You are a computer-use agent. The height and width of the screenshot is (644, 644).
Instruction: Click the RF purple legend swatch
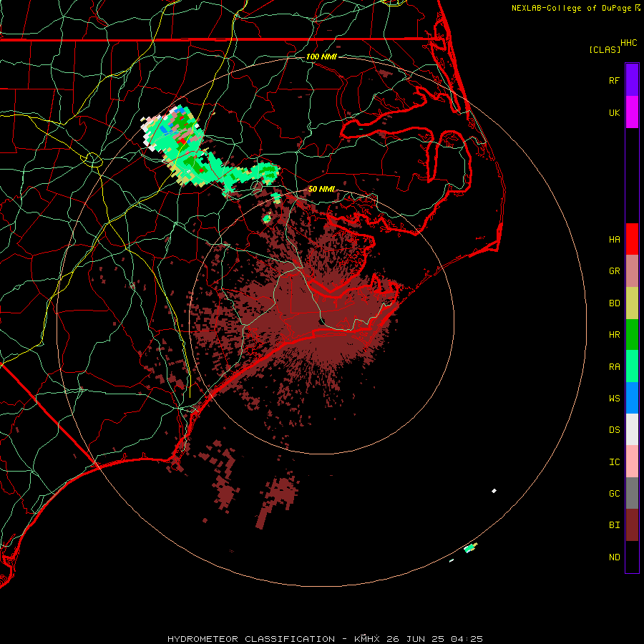tap(632, 80)
